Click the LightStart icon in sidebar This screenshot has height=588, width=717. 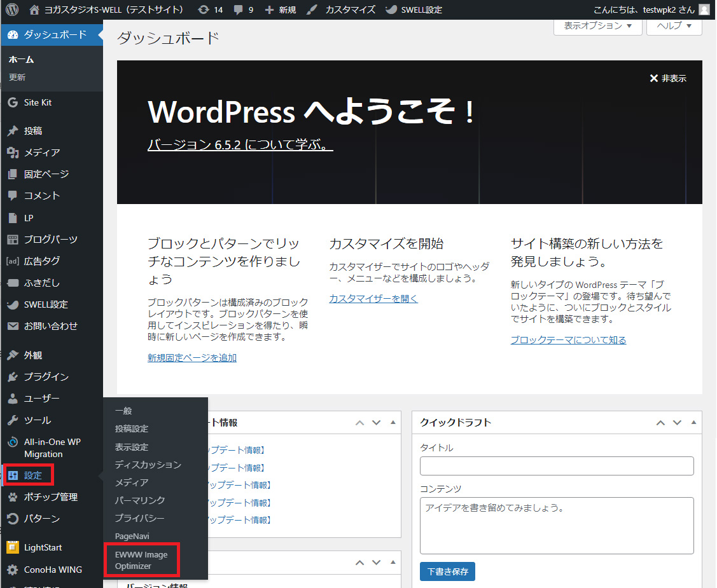tap(13, 547)
